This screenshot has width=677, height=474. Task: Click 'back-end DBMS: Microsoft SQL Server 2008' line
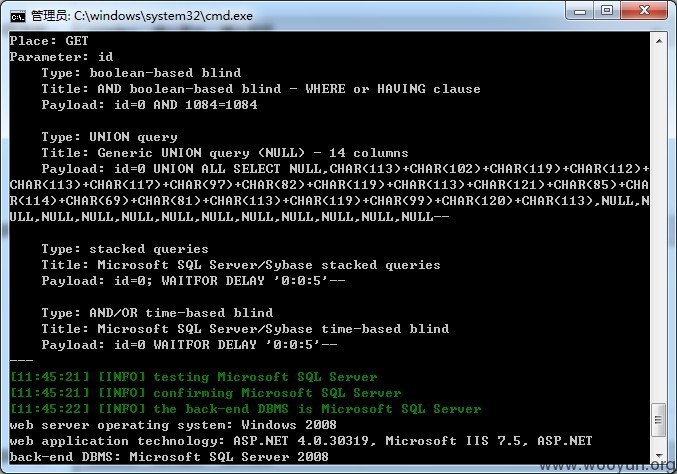pyautogui.click(x=169, y=457)
